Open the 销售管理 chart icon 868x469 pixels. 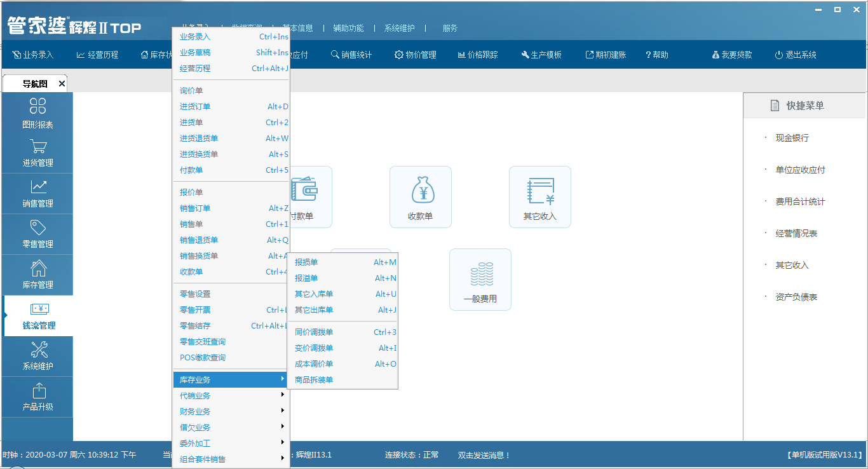pos(37,187)
